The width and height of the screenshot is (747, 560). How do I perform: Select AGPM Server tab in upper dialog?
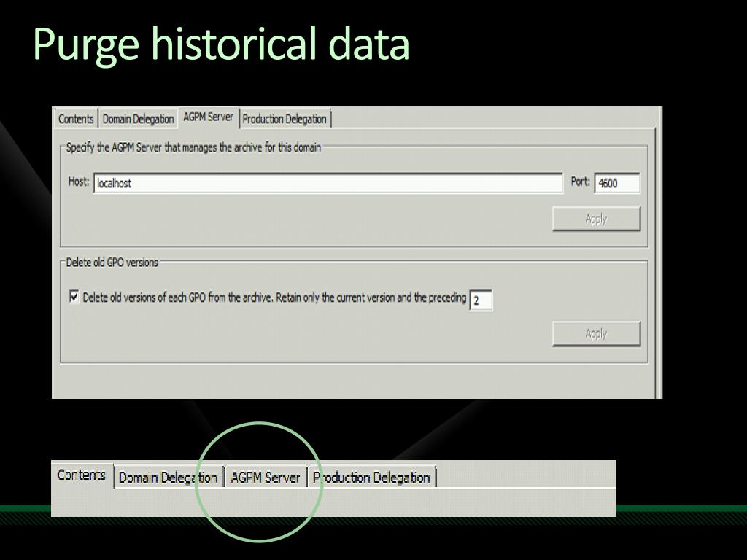click(208, 117)
